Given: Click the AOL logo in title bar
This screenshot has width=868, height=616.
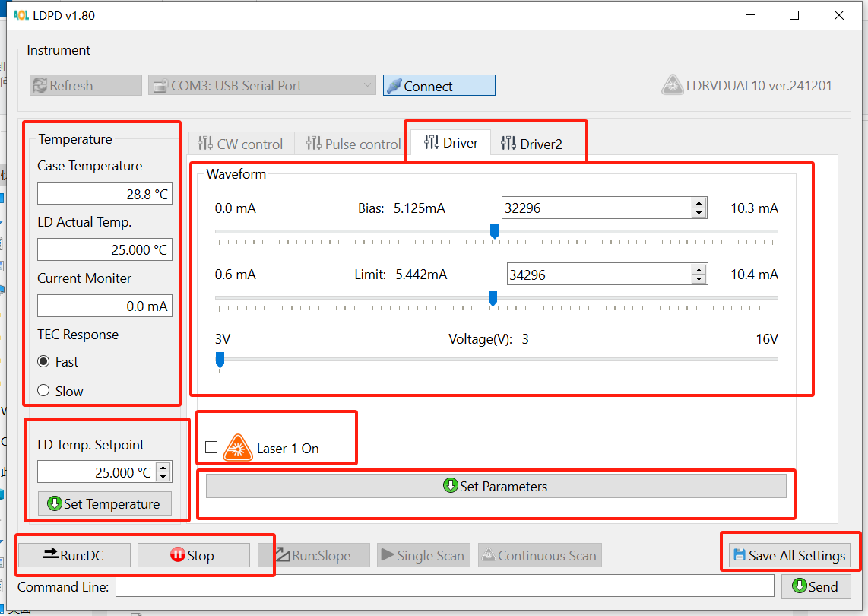Looking at the screenshot, I should click(21, 15).
